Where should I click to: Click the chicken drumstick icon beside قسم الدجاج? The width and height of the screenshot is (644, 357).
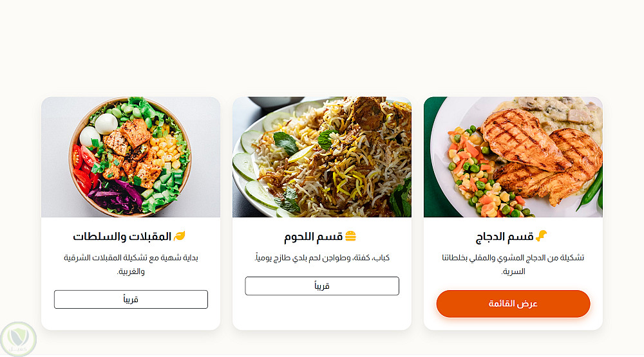542,236
